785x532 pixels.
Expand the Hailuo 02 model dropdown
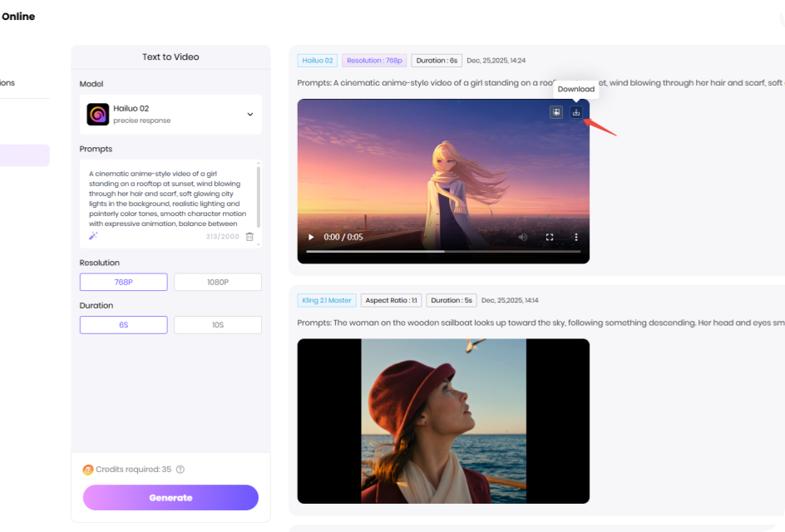pos(249,115)
